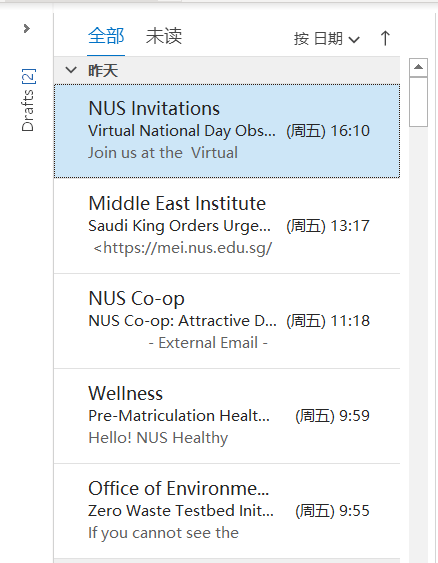Click the message list scrollbar thumb
Image resolution: width=438 pixels, height=563 pixels.
pos(418,102)
